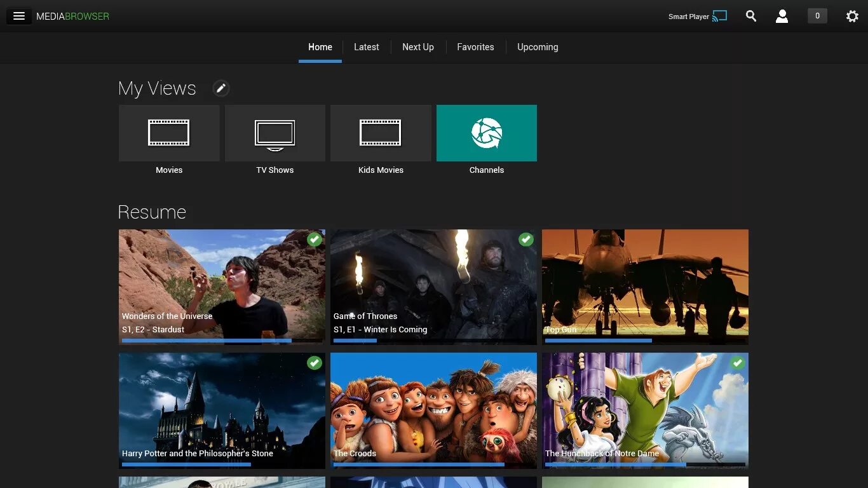
Task: Resume The Croods thumbnail
Action: (x=433, y=410)
